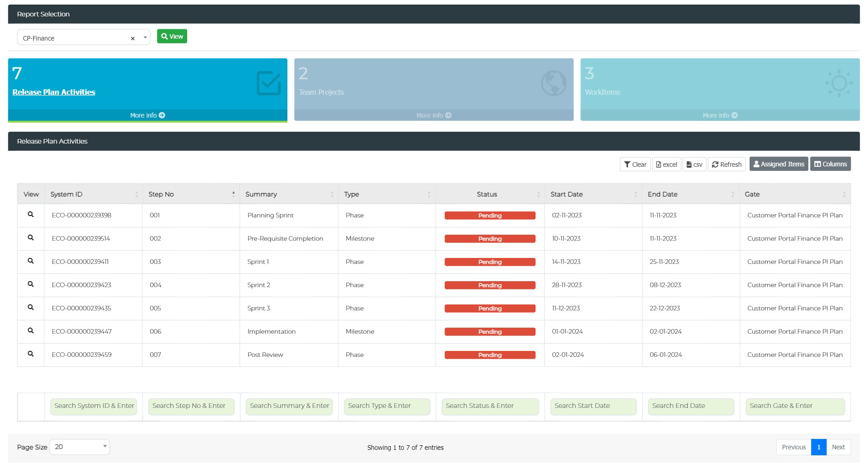Select page 1 in pagination
This screenshot has height=474, width=868.
point(818,447)
